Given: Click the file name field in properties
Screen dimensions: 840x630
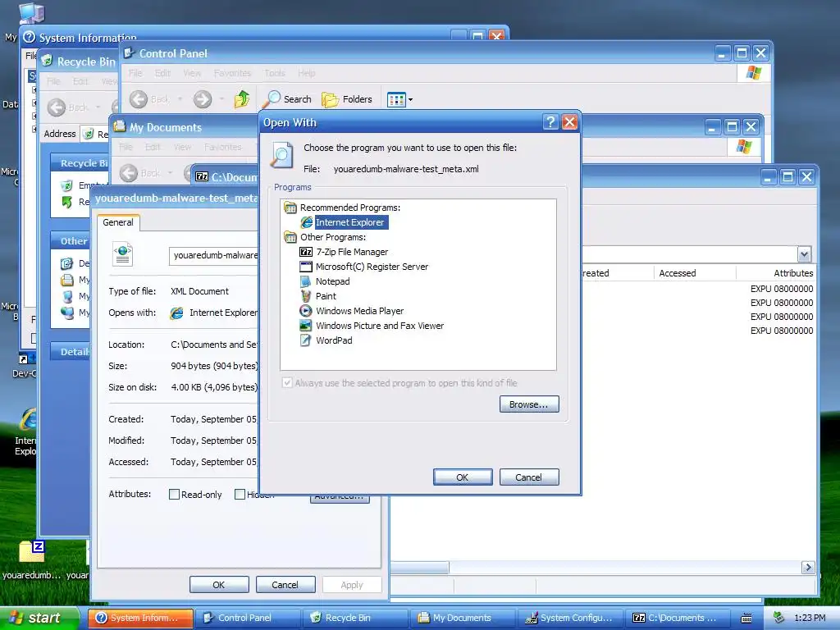Looking at the screenshot, I should [214, 256].
